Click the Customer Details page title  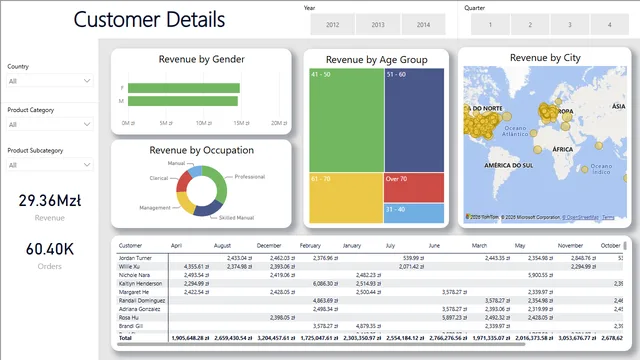coord(149,20)
